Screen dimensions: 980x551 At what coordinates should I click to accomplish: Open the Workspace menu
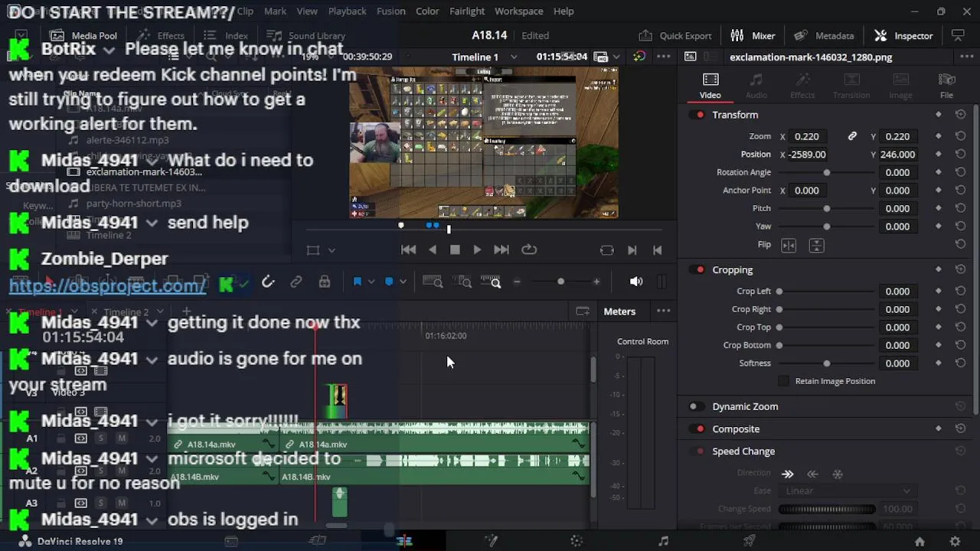(519, 11)
